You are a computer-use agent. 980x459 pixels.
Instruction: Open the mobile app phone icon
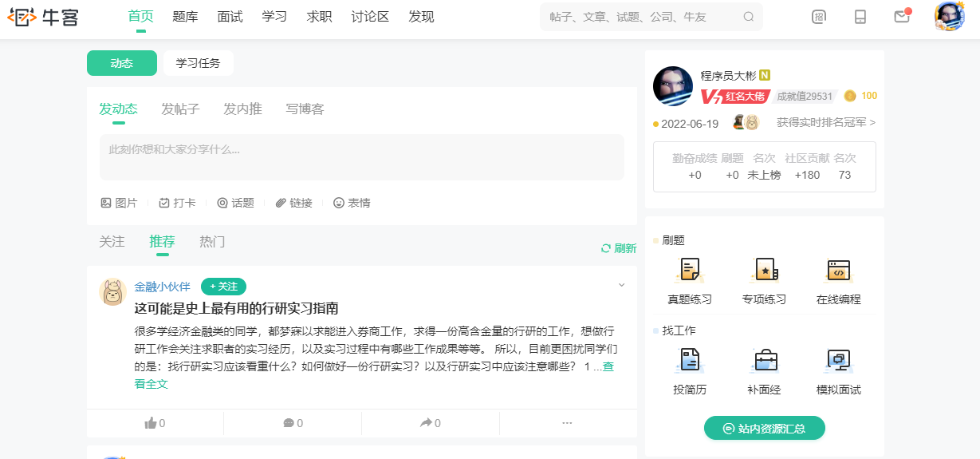click(x=860, y=17)
